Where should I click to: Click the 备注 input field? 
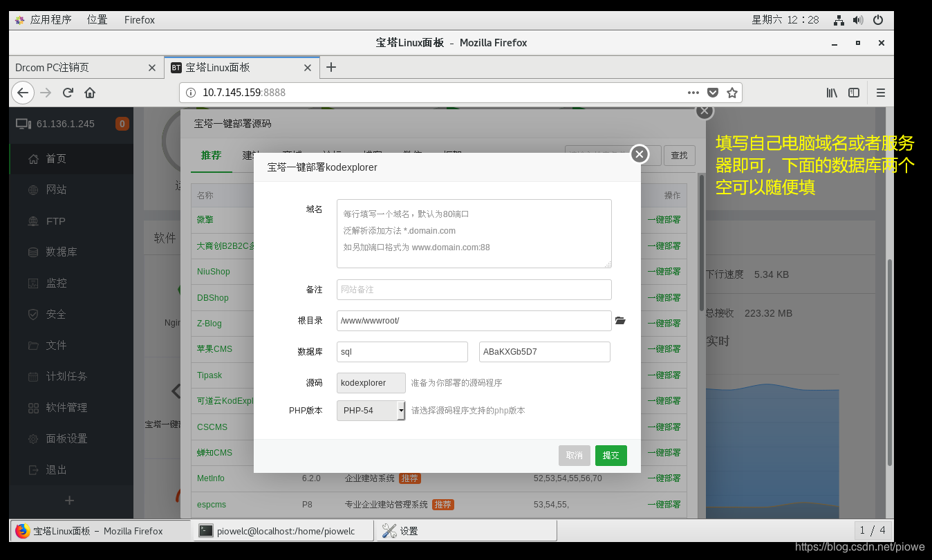[474, 290]
